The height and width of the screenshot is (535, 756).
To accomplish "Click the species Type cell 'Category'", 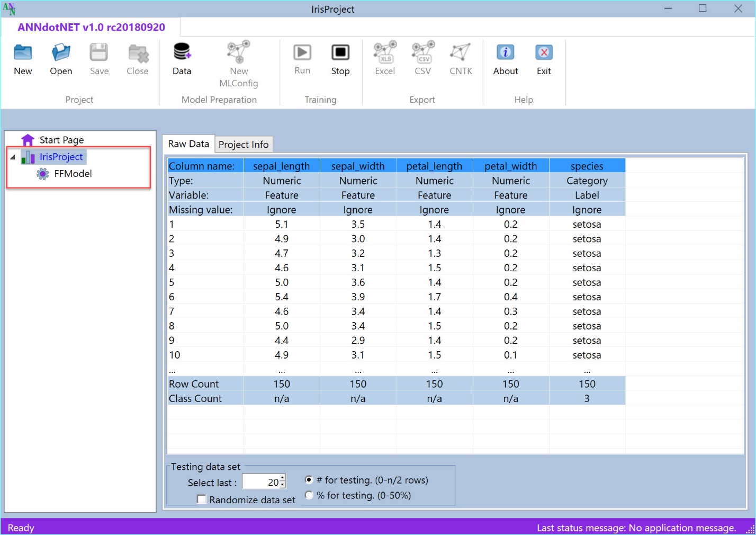I will click(x=587, y=181).
